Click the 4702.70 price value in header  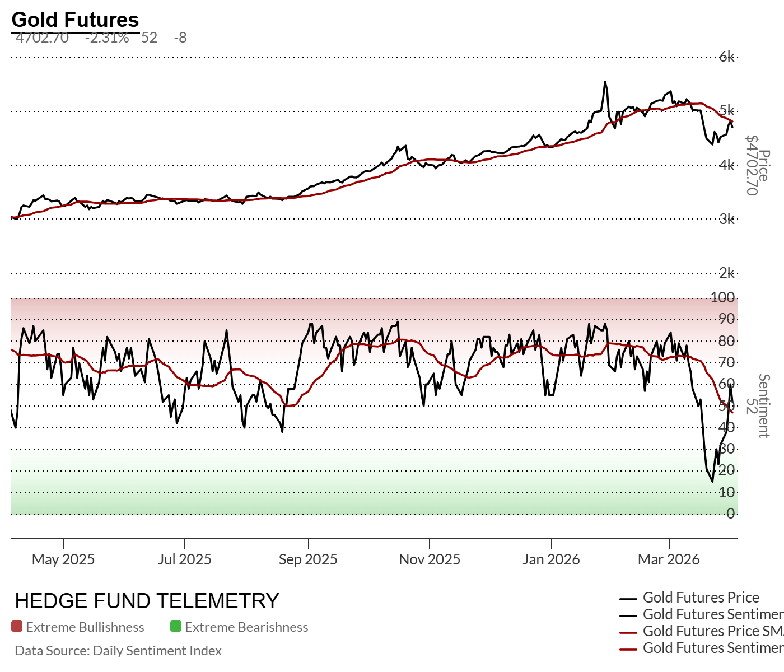coord(43,38)
